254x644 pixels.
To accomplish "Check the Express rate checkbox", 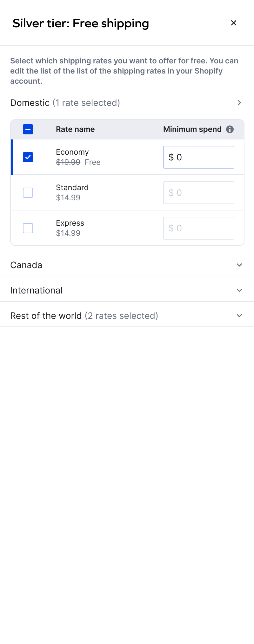I will [28, 228].
